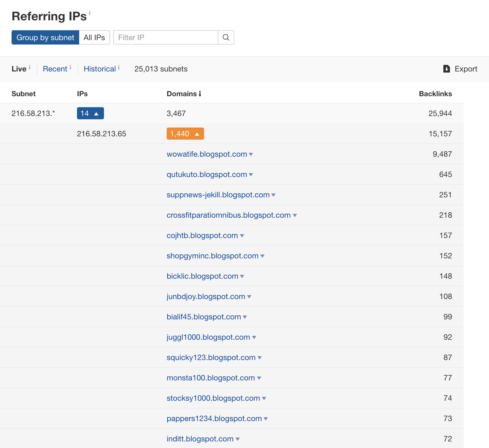The height and width of the screenshot is (448, 489).
Task: Click the Filter IP input field
Action: tap(166, 37)
